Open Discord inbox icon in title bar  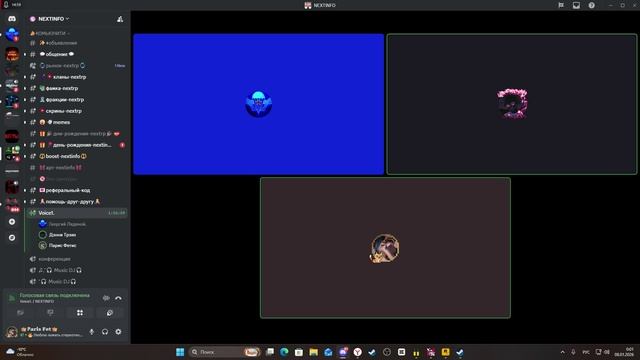coord(576,5)
